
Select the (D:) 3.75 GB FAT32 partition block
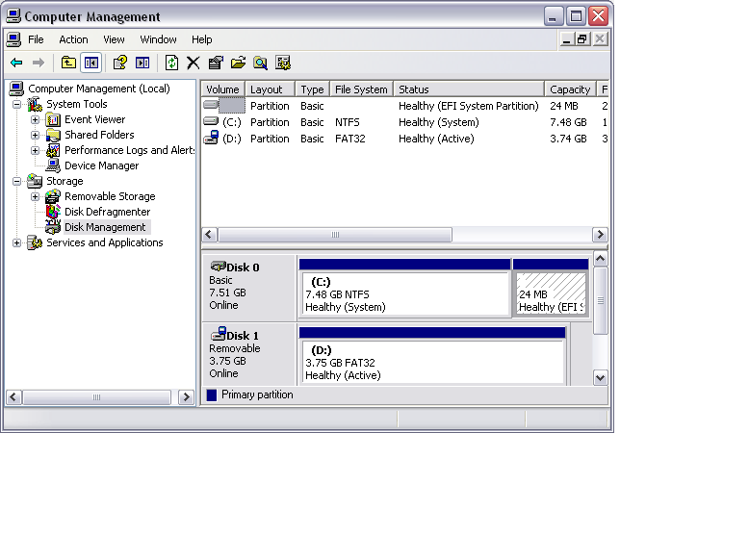point(432,356)
